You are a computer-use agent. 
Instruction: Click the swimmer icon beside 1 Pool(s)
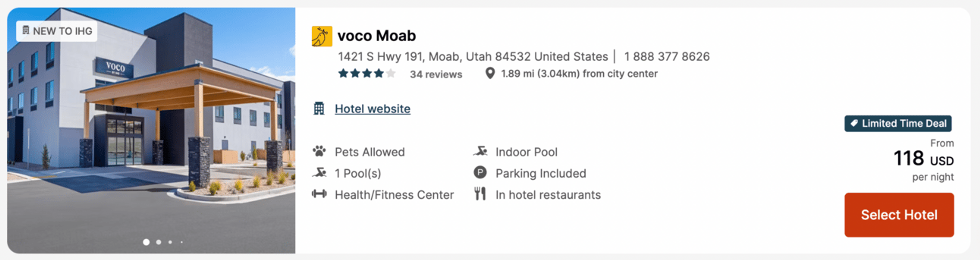point(319,173)
